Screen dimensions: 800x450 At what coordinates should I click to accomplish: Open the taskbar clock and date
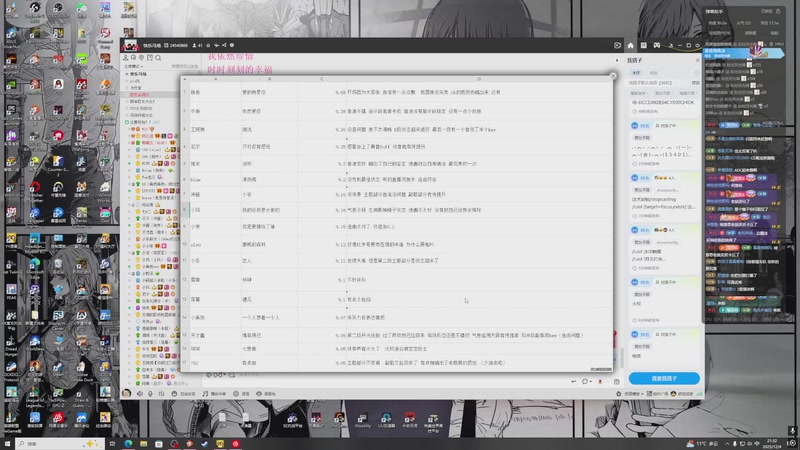click(772, 443)
